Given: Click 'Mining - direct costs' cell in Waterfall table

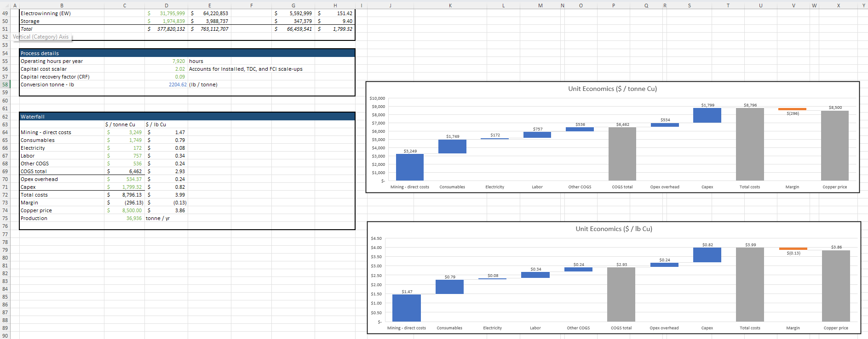Looking at the screenshot, I should pyautogui.click(x=62, y=132).
